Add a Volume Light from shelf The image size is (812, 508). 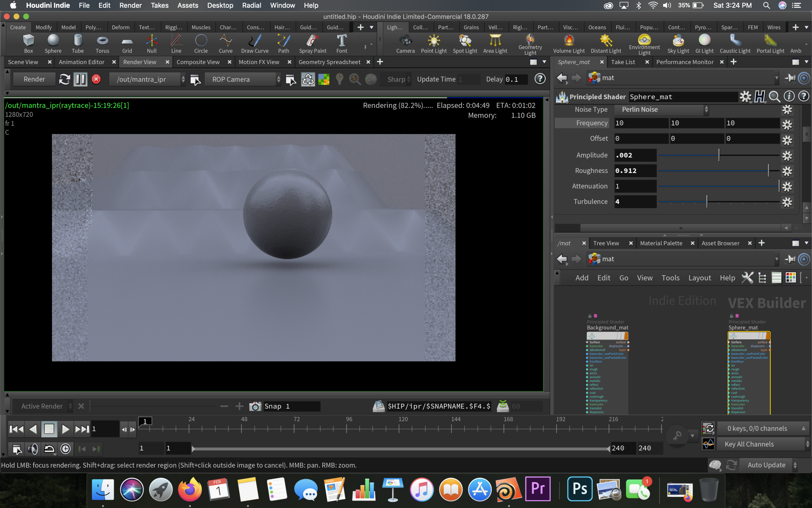(568, 44)
